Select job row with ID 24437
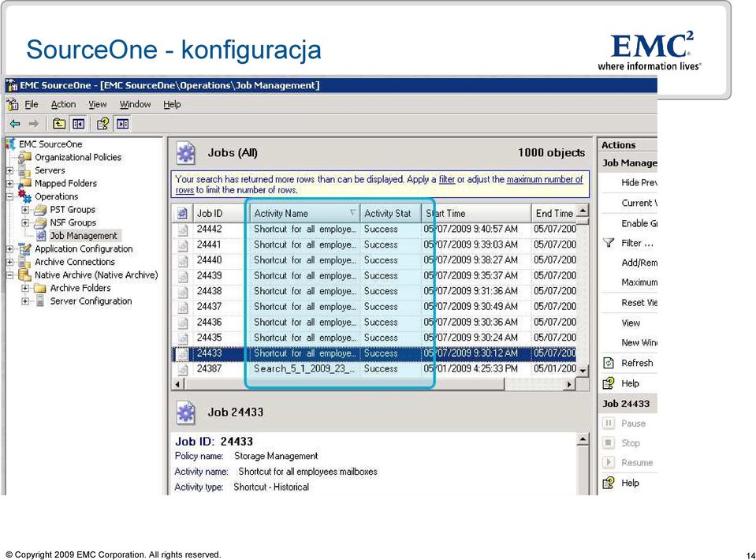 [374, 307]
